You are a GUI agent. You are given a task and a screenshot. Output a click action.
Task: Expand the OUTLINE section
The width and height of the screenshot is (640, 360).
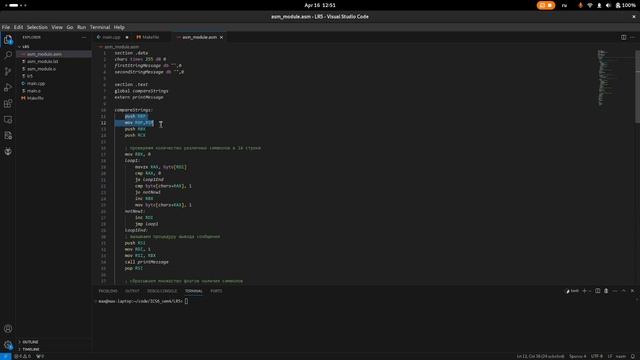point(29,342)
